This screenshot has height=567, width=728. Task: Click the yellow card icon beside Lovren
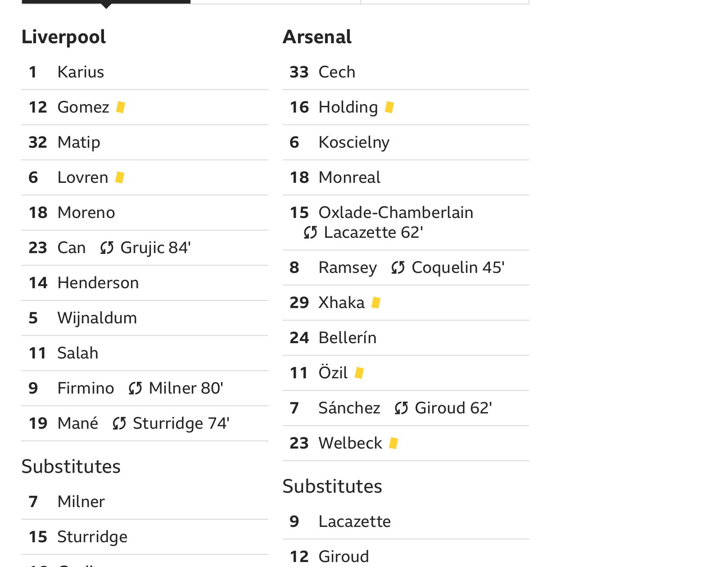[120, 177]
